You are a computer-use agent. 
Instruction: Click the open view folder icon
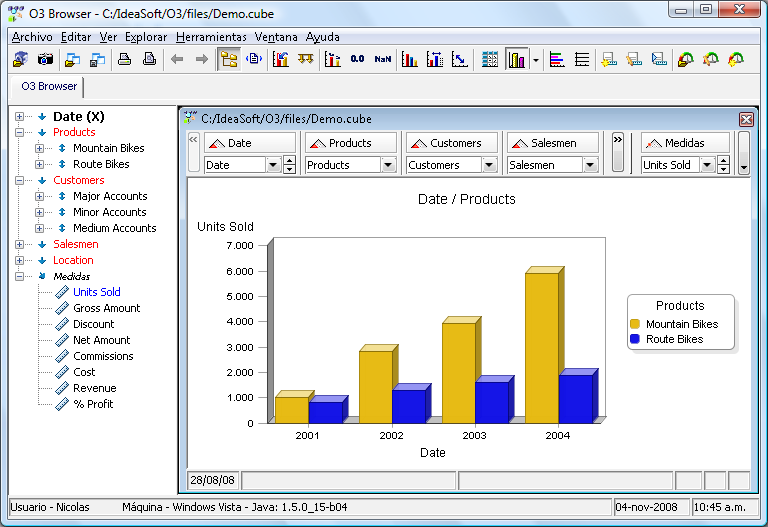(x=72, y=59)
